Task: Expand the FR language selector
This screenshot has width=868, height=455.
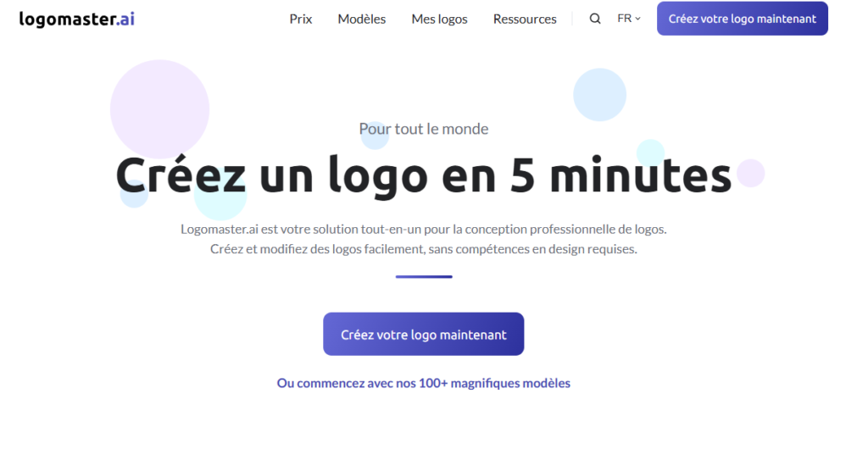Action: click(x=629, y=19)
